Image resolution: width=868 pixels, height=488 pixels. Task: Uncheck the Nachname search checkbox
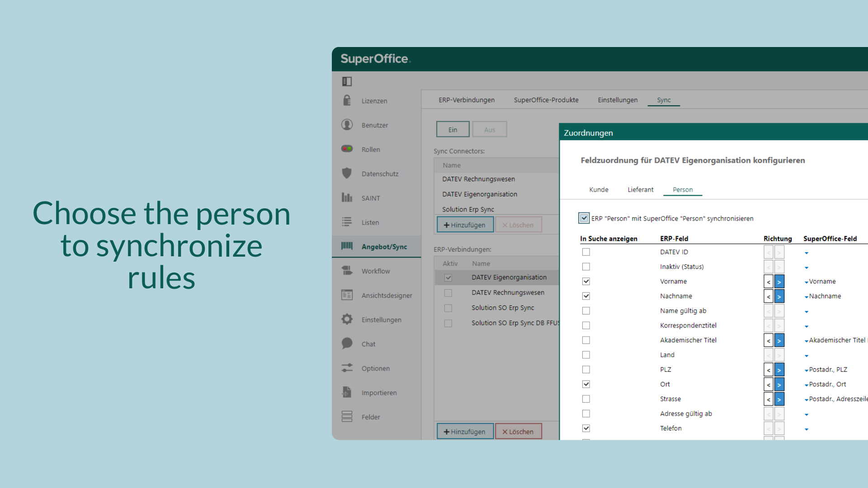[586, 296]
